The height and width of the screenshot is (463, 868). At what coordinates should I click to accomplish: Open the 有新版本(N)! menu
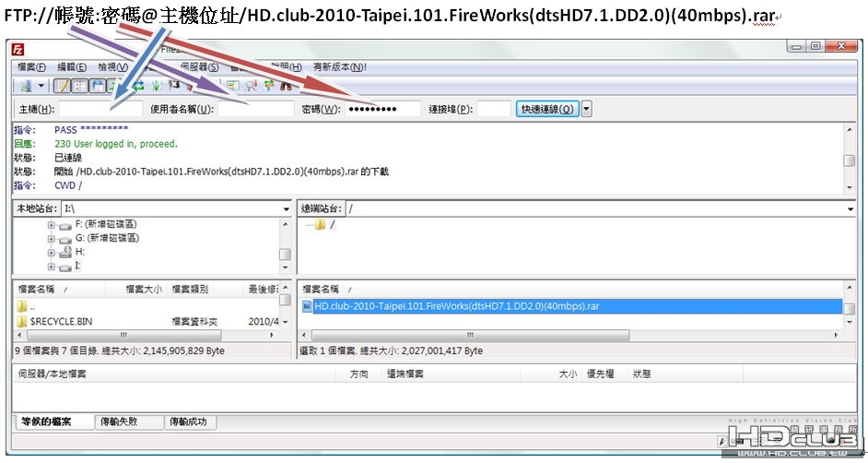(x=339, y=67)
